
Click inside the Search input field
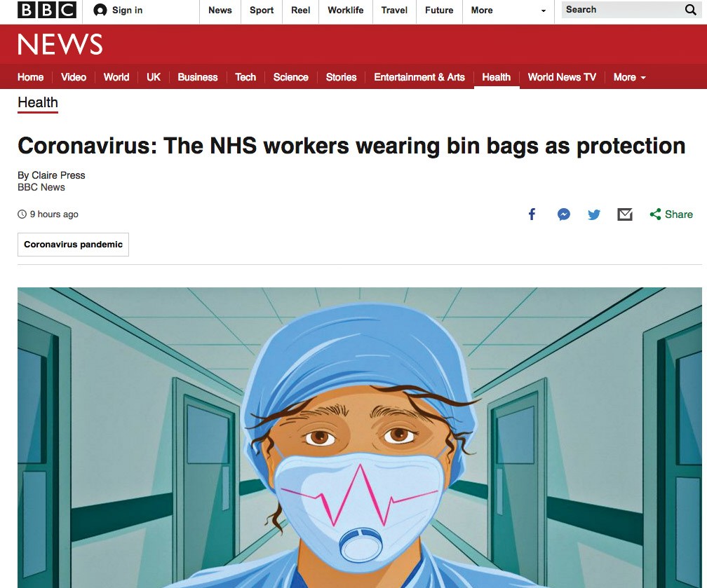pyautogui.click(x=622, y=10)
